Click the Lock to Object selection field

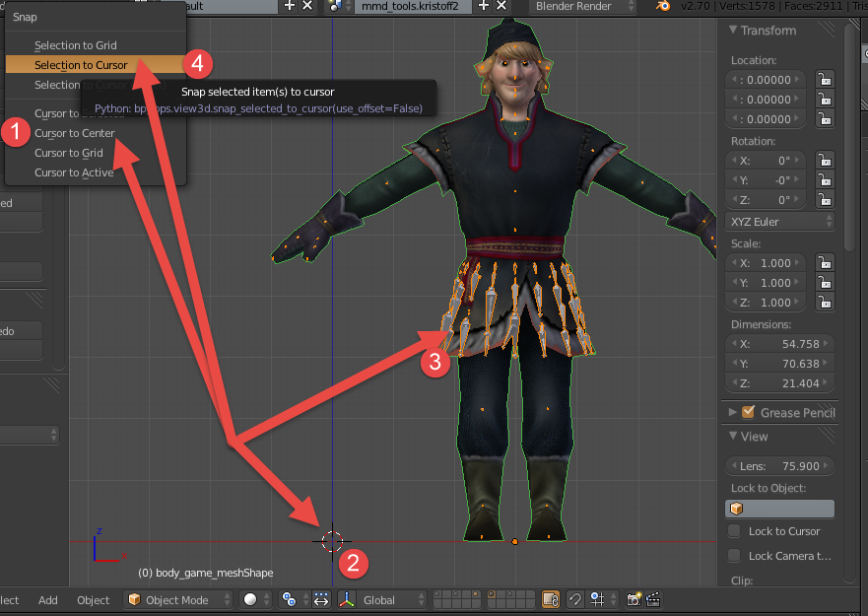(x=779, y=509)
